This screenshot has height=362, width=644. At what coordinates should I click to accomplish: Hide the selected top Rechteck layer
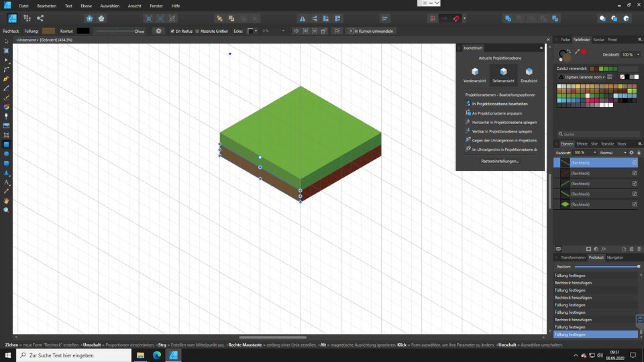(635, 163)
